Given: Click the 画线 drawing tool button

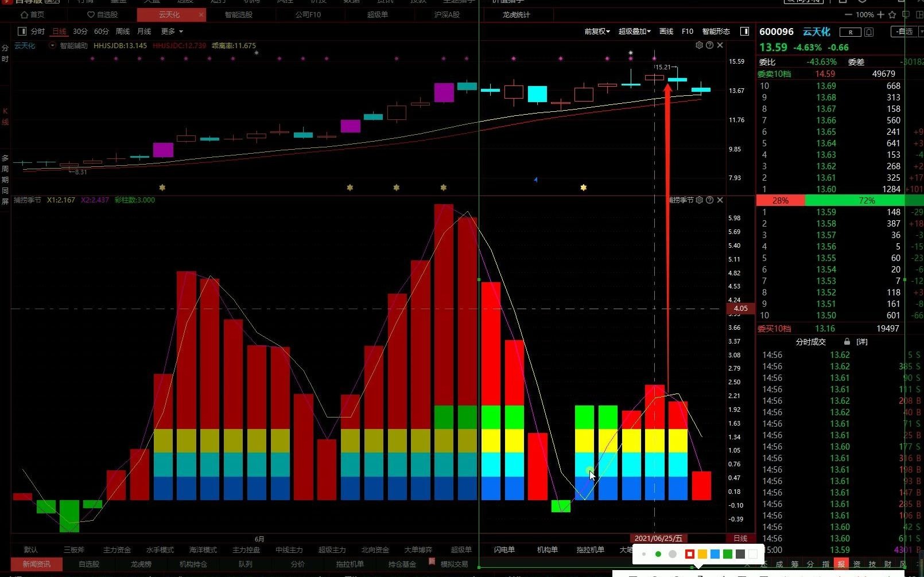Looking at the screenshot, I should point(666,32).
